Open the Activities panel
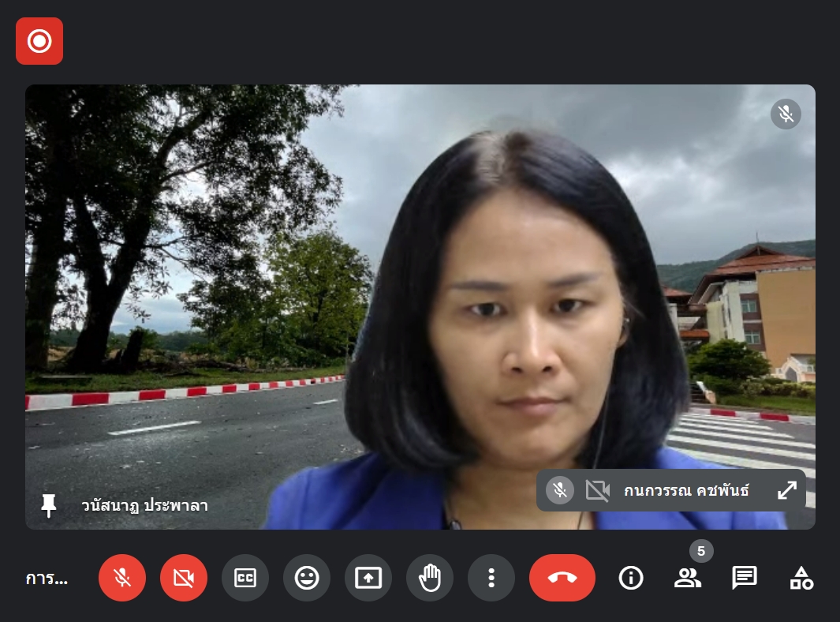The width and height of the screenshot is (840, 622). point(801,578)
